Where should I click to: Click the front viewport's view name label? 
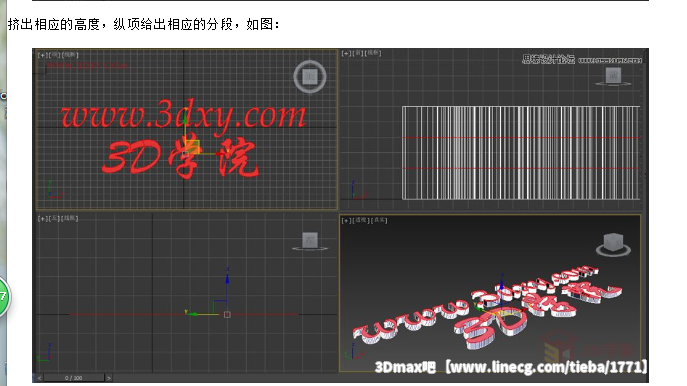[358, 53]
